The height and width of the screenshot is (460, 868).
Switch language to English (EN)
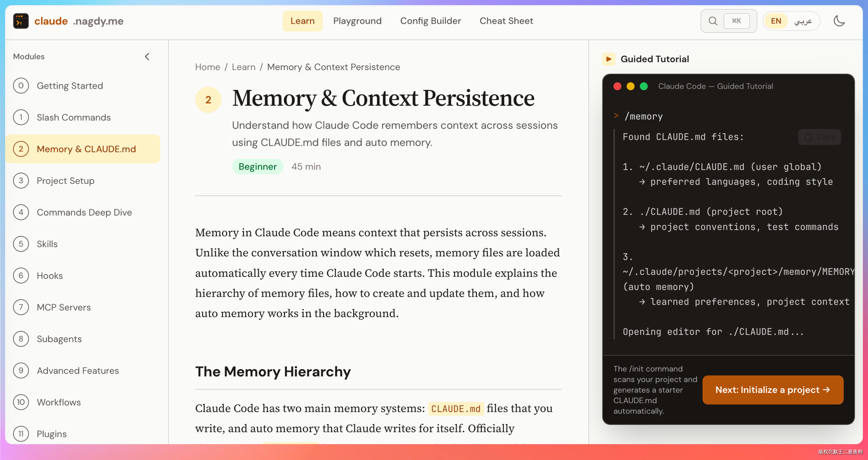tap(776, 21)
